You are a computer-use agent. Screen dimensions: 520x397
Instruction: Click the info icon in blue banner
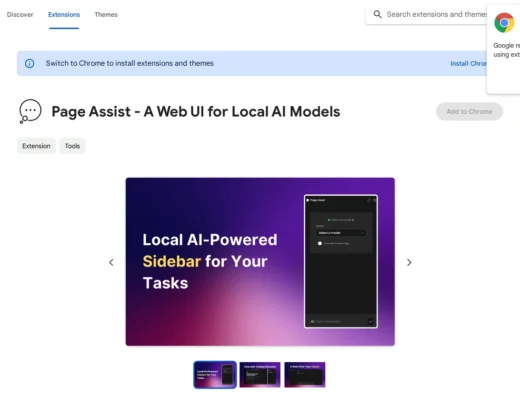tap(30, 63)
